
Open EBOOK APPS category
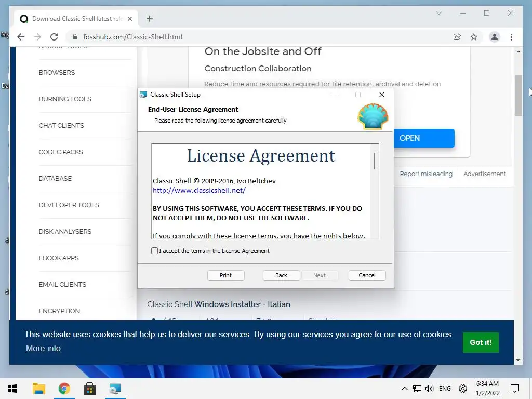59,258
